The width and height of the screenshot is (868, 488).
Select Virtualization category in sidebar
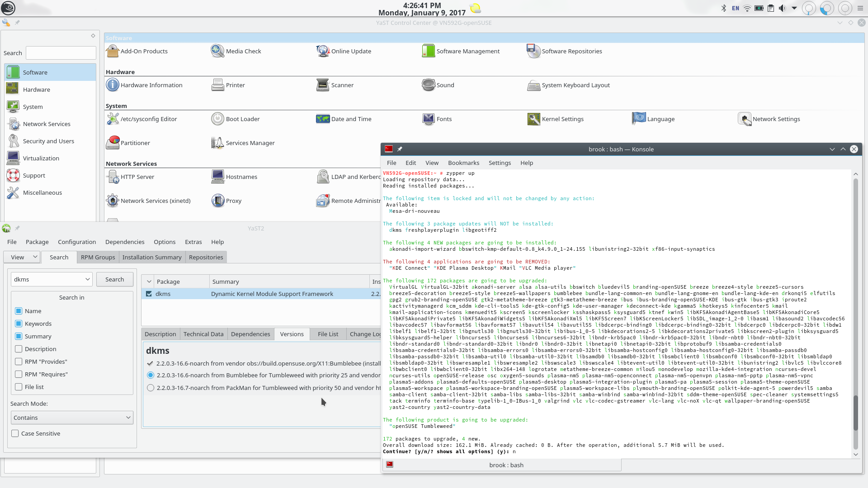[50, 158]
